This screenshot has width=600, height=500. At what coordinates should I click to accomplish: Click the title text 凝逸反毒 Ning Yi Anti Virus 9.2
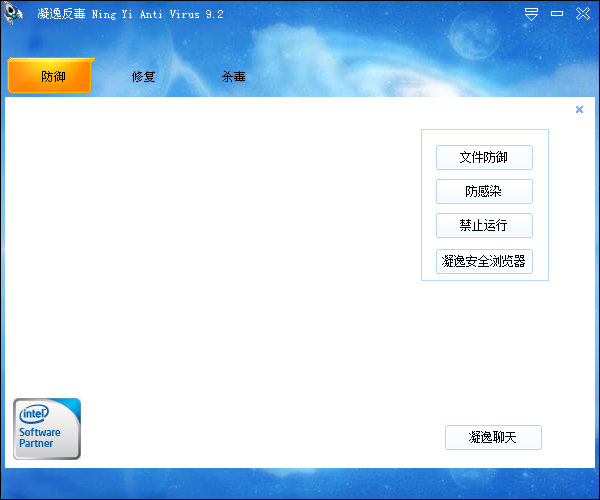(130, 14)
